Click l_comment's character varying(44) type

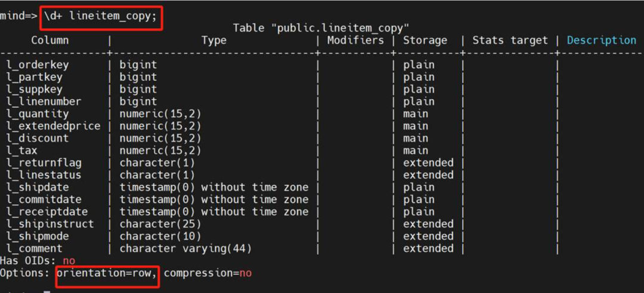(x=185, y=249)
